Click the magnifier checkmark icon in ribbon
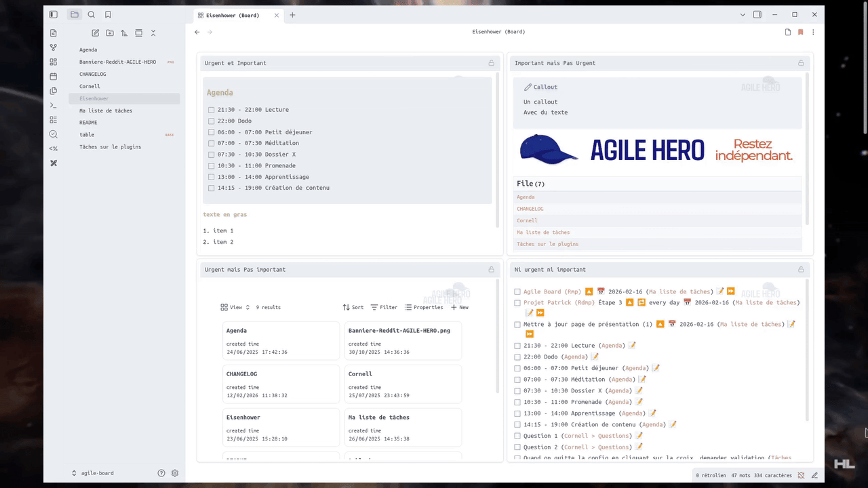Viewport: 868px width, 488px height. 54,134
